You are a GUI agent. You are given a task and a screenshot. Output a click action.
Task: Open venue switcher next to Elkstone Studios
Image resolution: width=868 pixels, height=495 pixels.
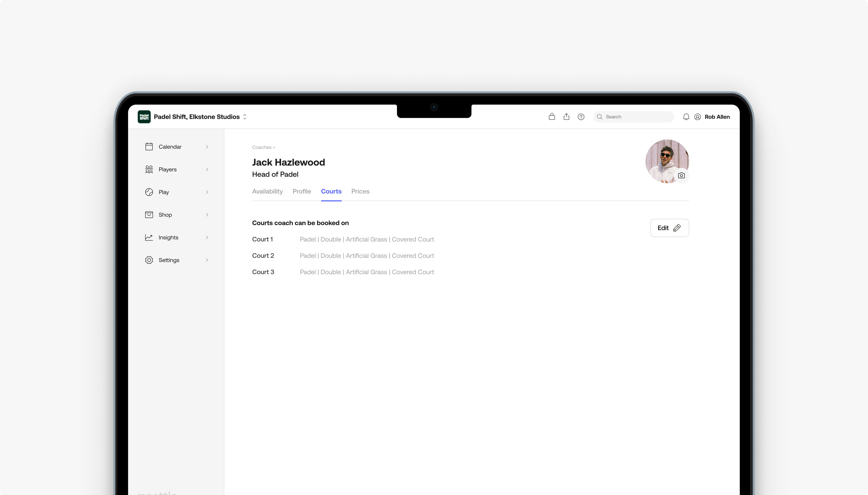(x=245, y=117)
